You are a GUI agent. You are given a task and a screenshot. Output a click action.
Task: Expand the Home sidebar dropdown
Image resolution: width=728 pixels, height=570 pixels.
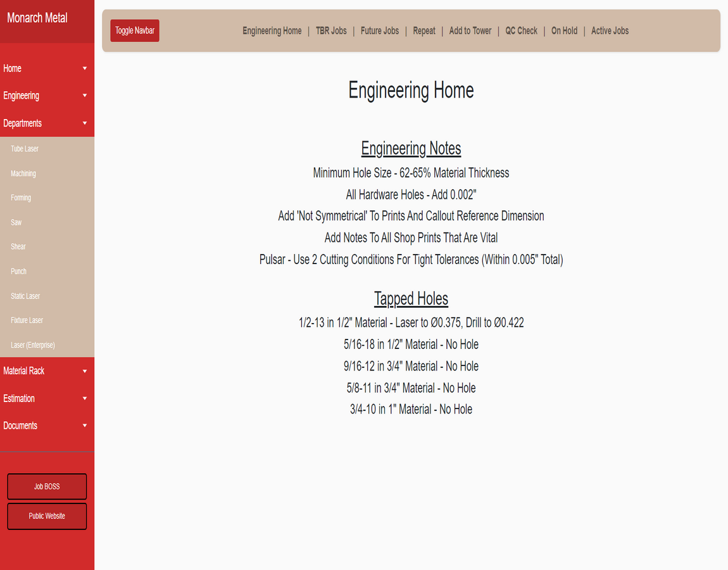coord(46,68)
